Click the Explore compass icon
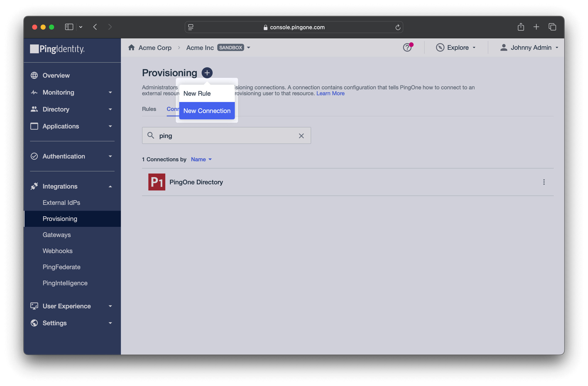 (440, 47)
